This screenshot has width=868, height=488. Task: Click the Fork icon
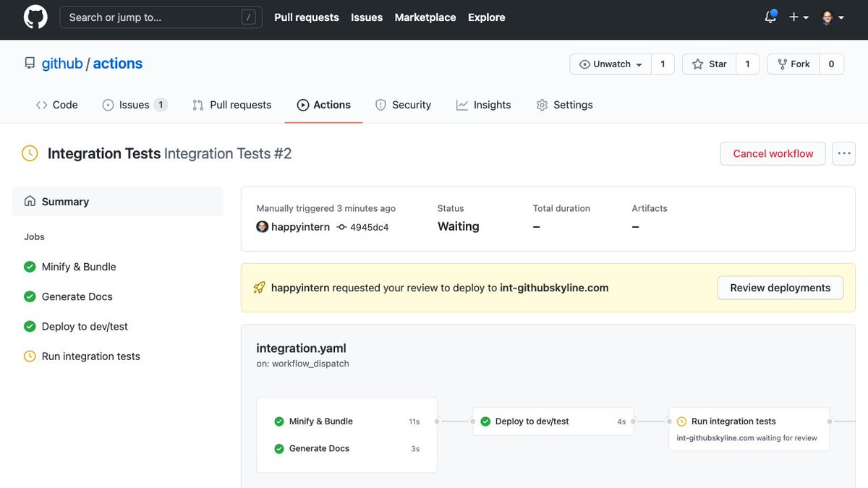pyautogui.click(x=783, y=64)
